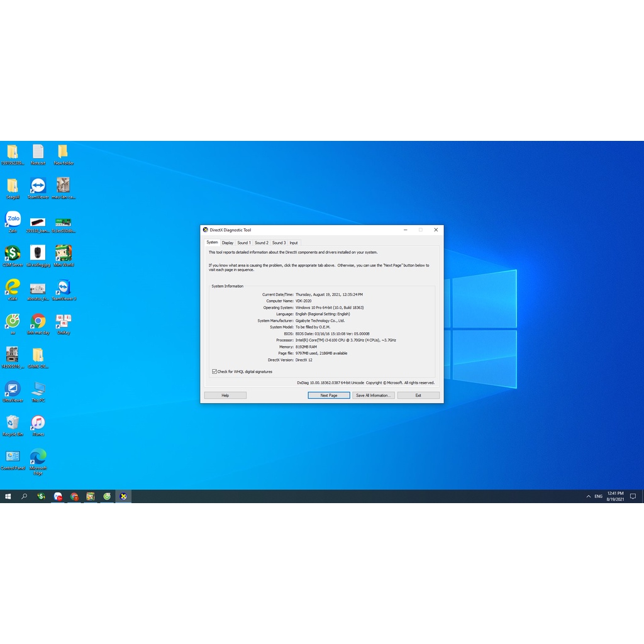Switch to the Sound 1 tab
This screenshot has width=644, height=644.
243,243
